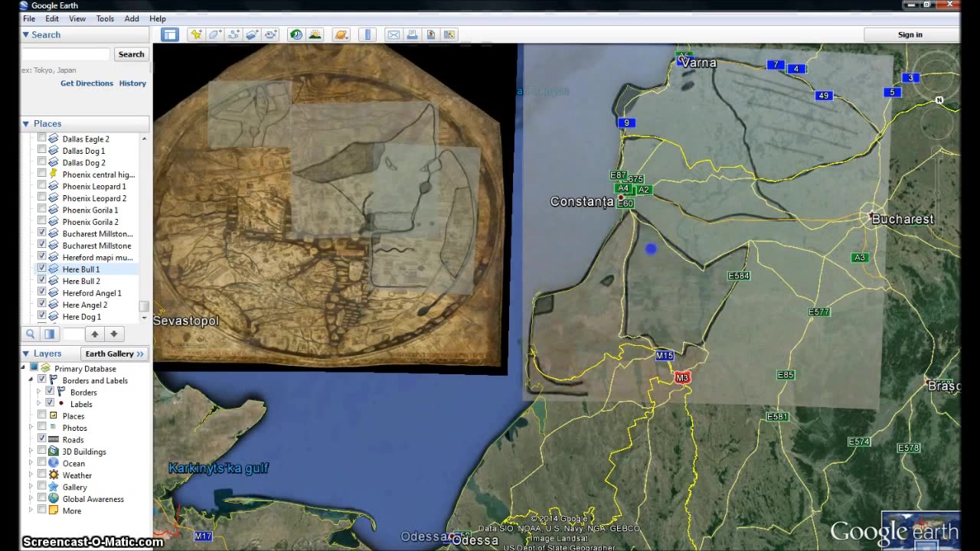Viewport: 980px width, 551px height.
Task: Click the 3D Buildings layer icon
Action: 54,452
